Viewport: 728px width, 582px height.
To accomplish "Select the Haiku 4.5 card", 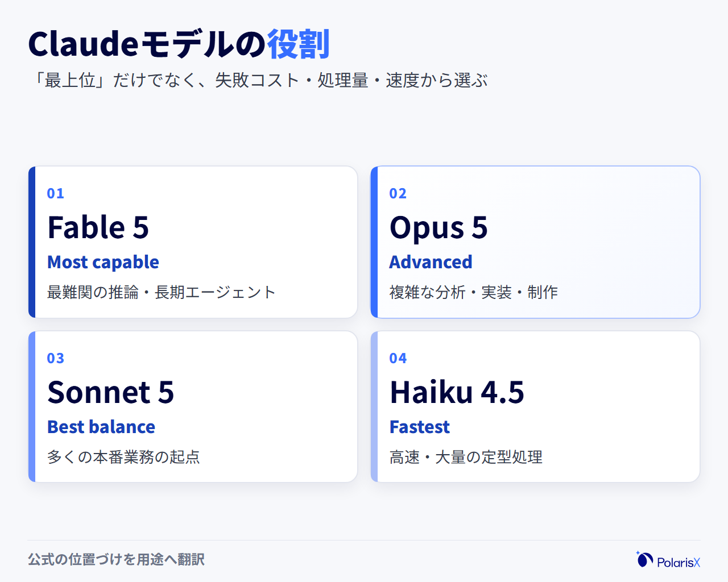I will (x=535, y=407).
